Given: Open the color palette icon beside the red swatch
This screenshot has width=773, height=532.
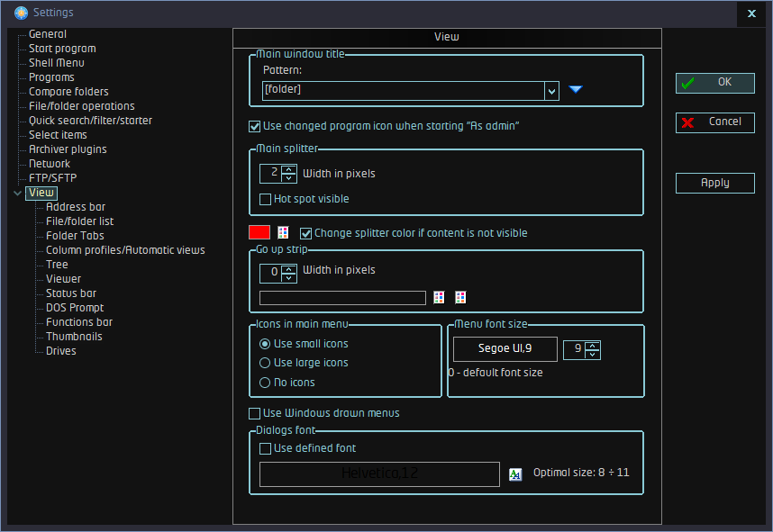Looking at the screenshot, I should click(283, 233).
